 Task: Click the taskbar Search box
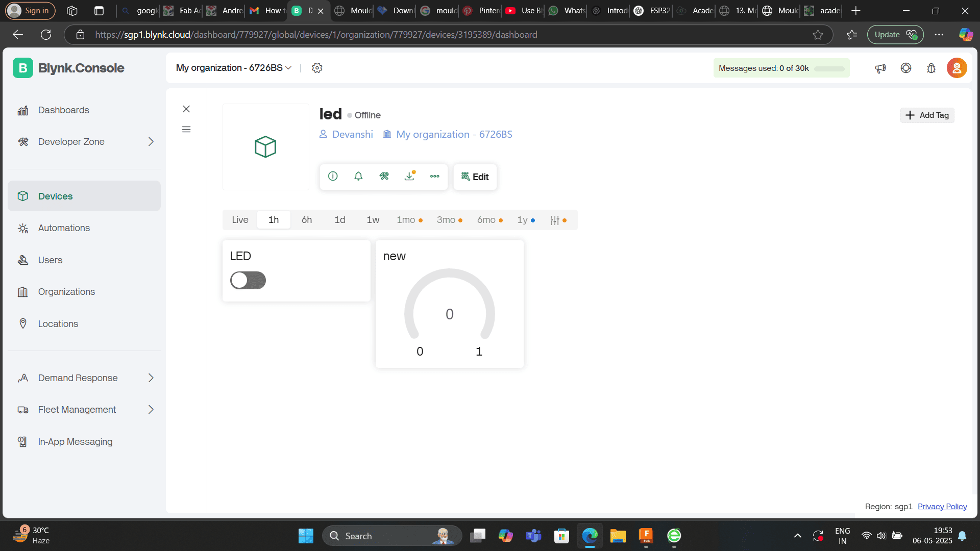[392, 536]
